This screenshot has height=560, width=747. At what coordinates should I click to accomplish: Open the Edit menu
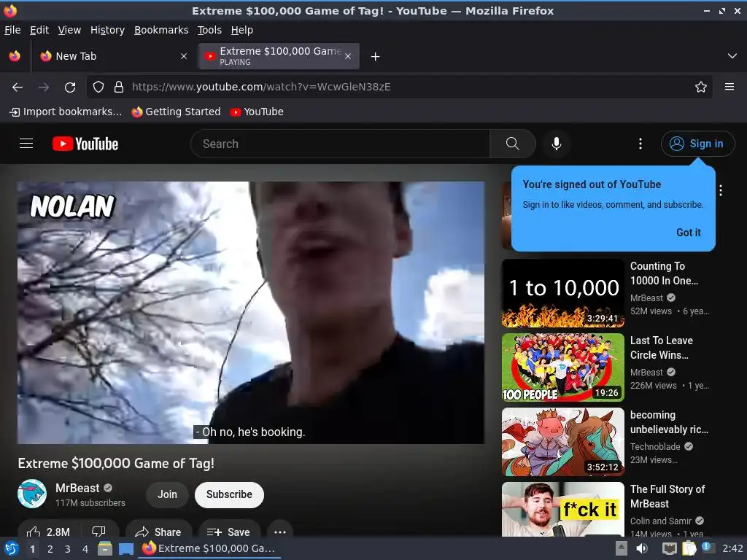click(x=39, y=30)
